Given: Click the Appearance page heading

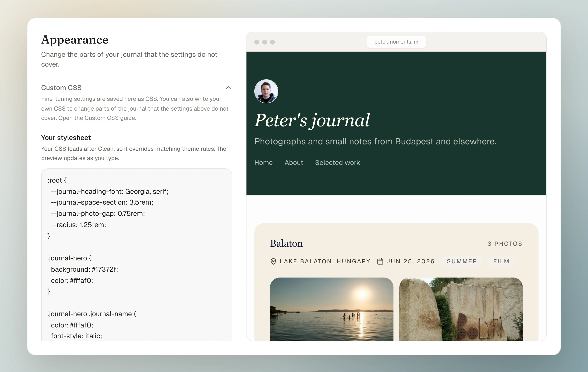Looking at the screenshot, I should [x=75, y=40].
